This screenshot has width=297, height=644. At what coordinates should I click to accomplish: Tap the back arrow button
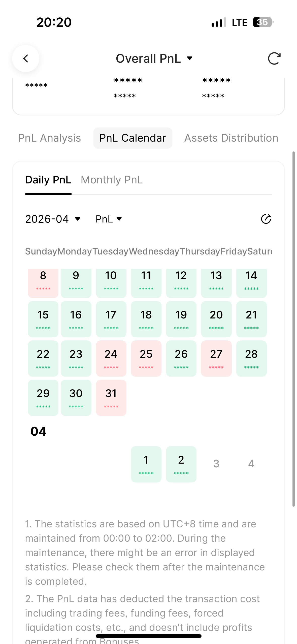point(26,58)
